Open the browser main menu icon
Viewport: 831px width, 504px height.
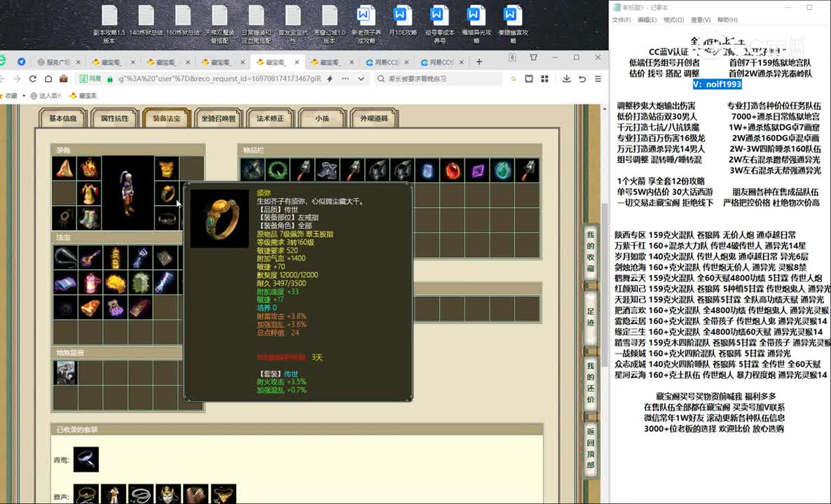pyautogui.click(x=598, y=79)
